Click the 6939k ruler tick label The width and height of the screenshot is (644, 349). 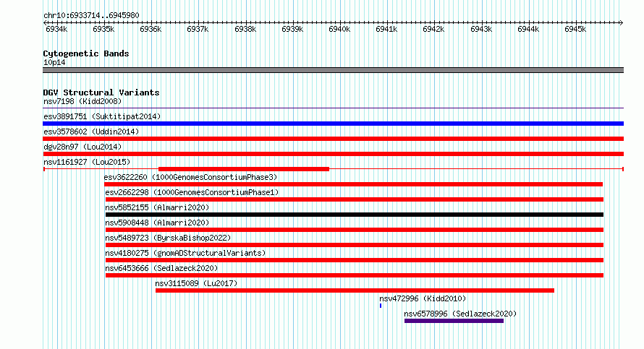(292, 29)
